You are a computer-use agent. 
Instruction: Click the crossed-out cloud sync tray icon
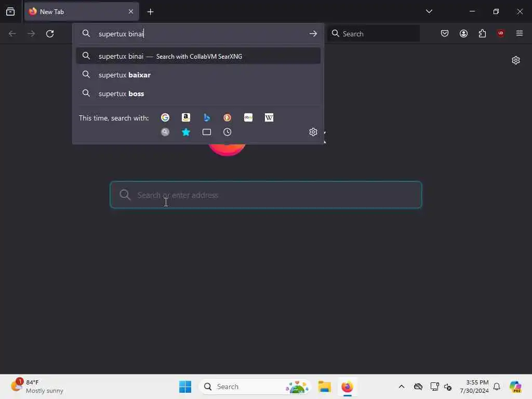pos(418,387)
